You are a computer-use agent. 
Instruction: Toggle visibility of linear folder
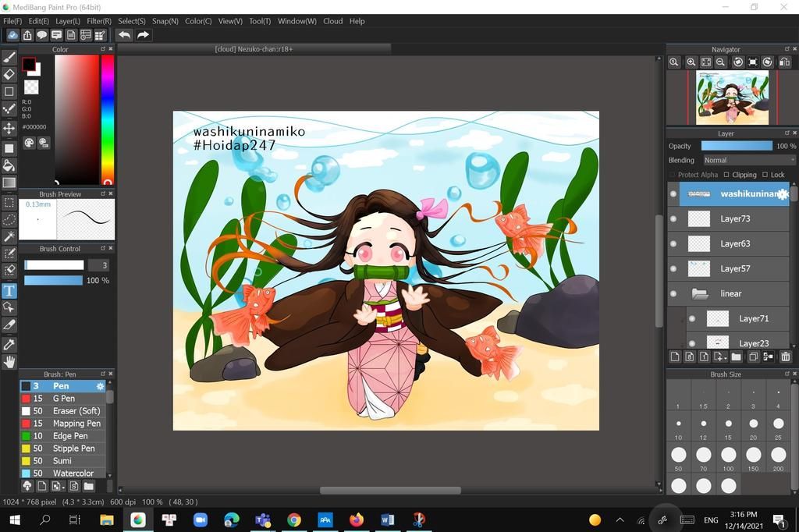coord(673,293)
